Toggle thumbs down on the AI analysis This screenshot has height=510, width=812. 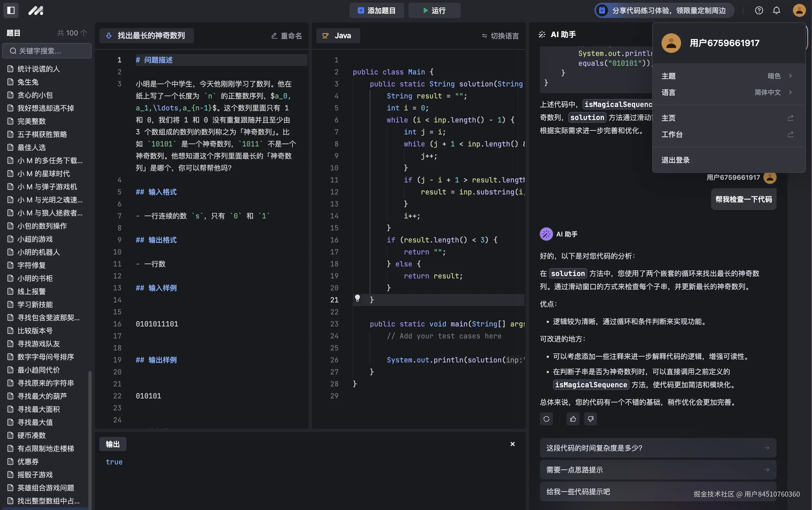click(590, 419)
